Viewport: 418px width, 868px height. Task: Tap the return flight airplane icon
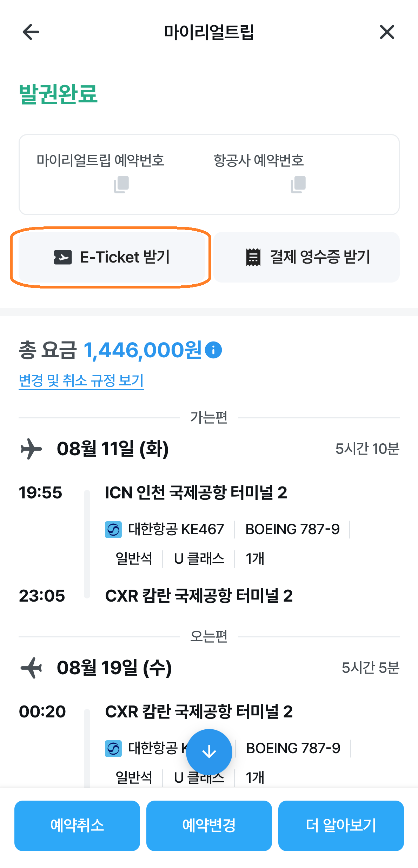(31, 668)
